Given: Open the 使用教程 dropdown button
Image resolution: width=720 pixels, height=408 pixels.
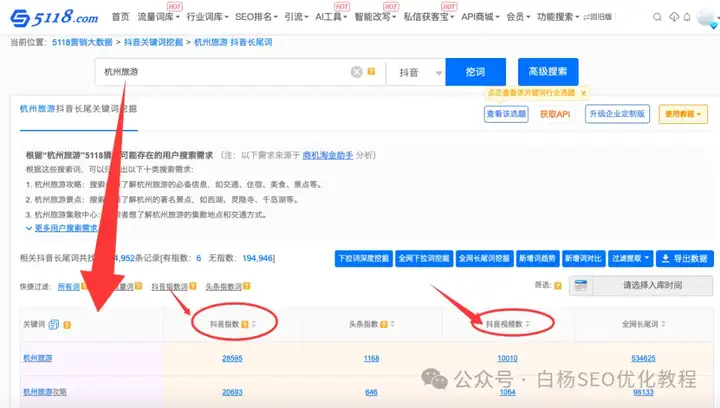Looking at the screenshot, I should 683,114.
